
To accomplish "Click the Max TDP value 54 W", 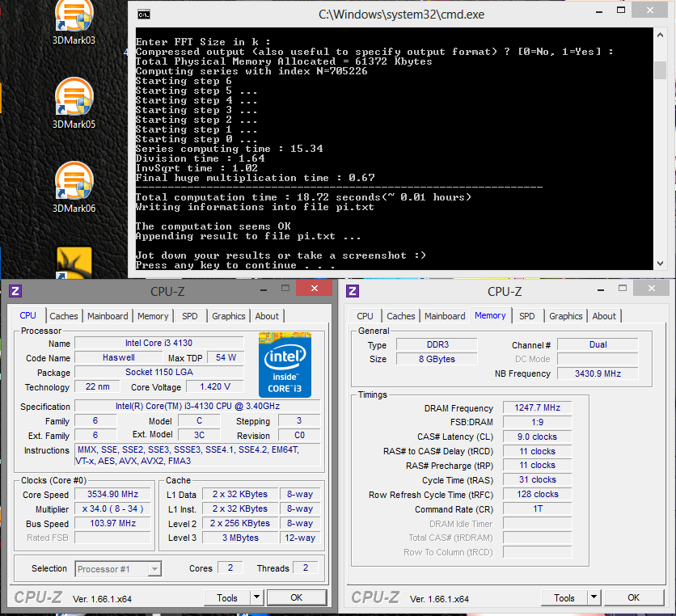I will pos(226,358).
